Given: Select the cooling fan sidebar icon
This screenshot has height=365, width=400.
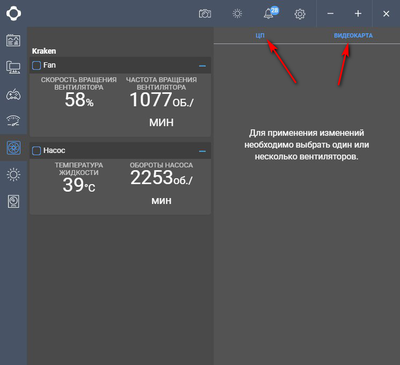Looking at the screenshot, I should coord(14,148).
